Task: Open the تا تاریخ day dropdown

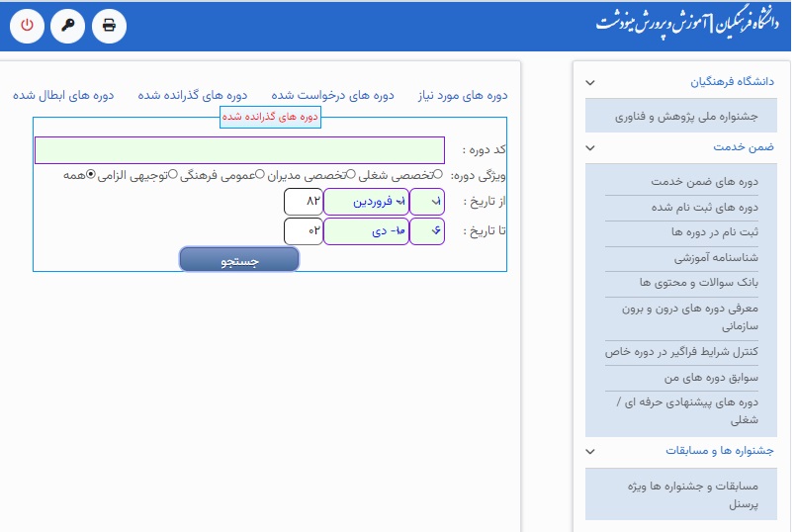Action: pos(427,231)
